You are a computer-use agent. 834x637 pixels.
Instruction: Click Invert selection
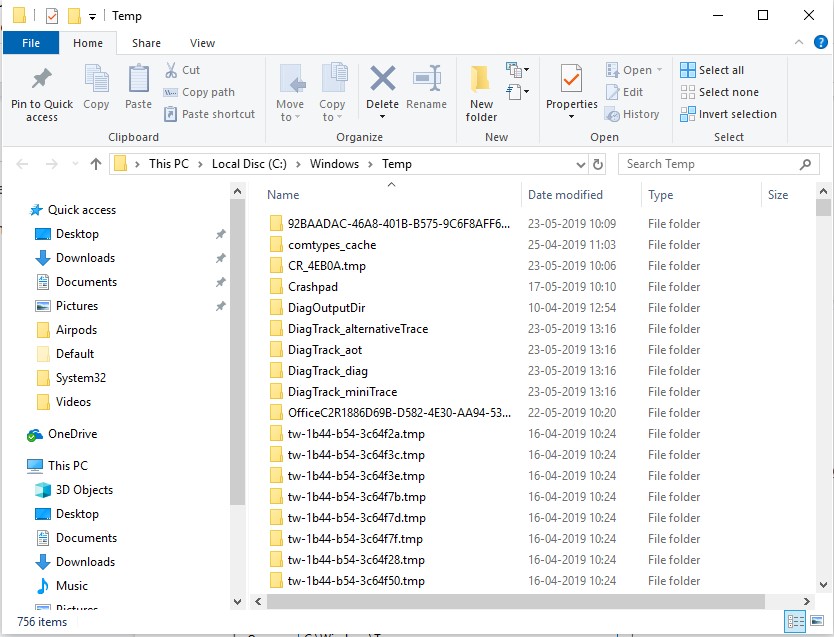[x=728, y=114]
